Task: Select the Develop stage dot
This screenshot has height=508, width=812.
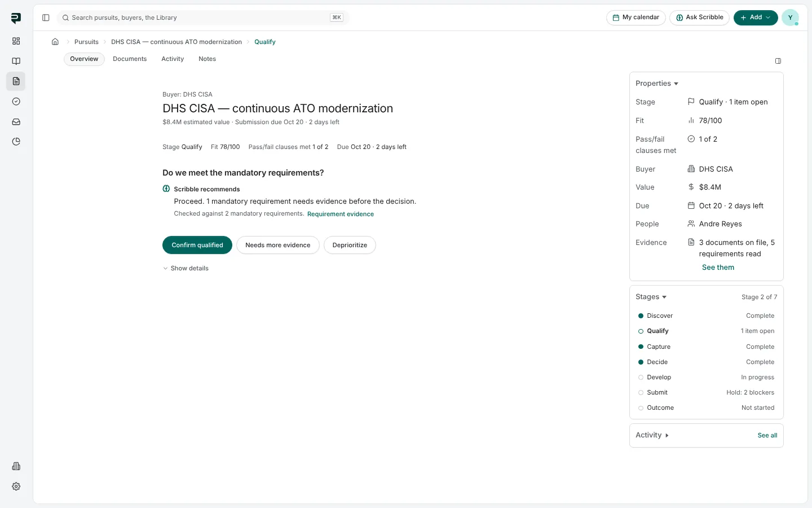Action: [x=641, y=378]
